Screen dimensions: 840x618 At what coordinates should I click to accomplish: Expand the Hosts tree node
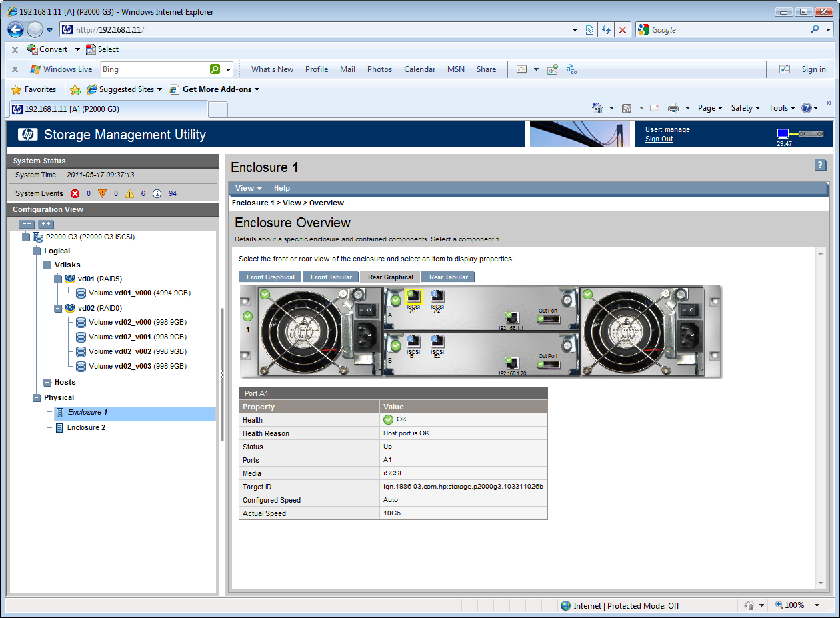pos(47,383)
